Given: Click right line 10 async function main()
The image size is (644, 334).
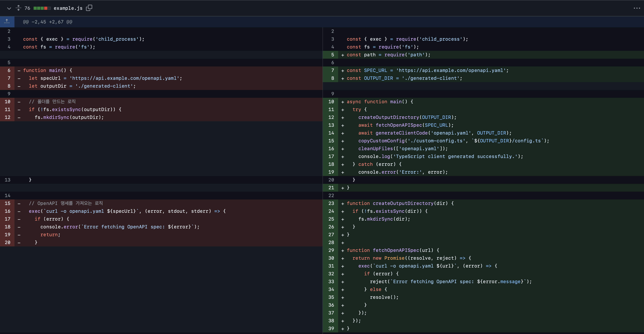Looking at the screenshot, I should (380, 102).
